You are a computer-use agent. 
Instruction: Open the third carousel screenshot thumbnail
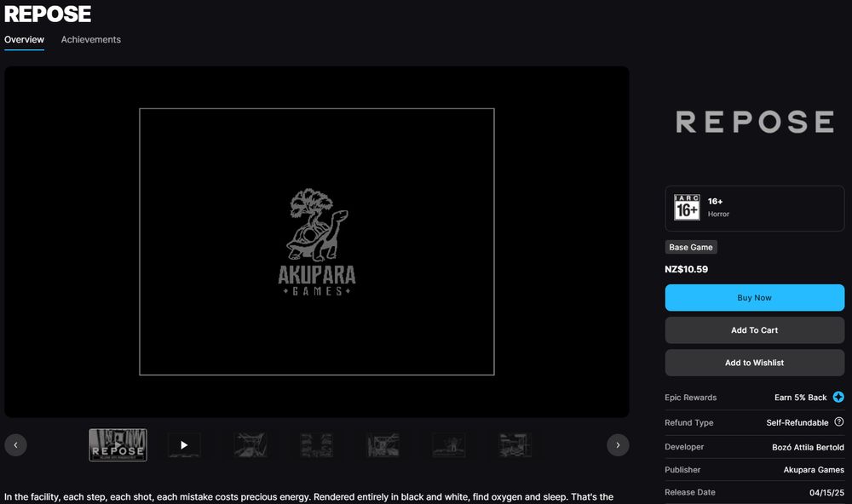click(250, 444)
